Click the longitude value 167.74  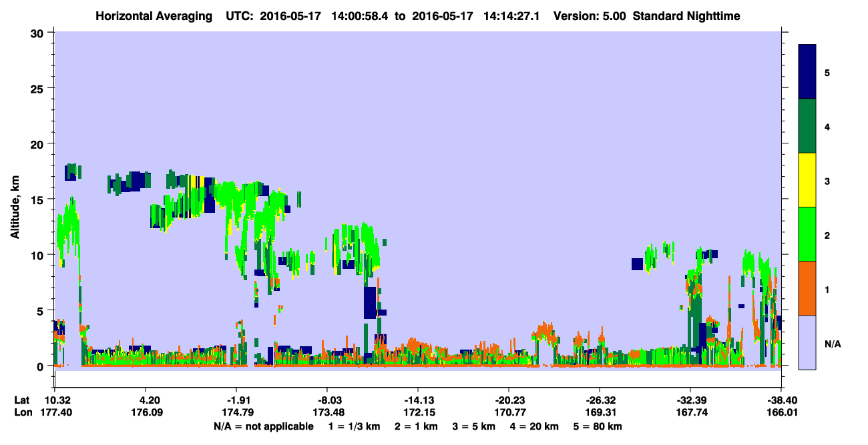coord(690,413)
